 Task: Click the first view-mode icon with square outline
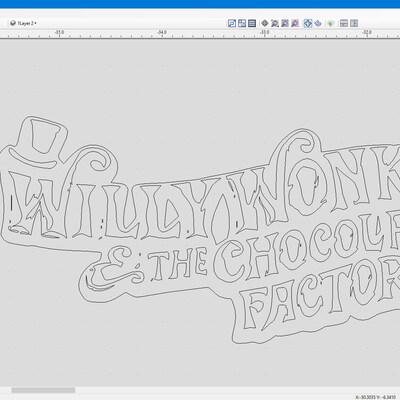click(x=232, y=23)
